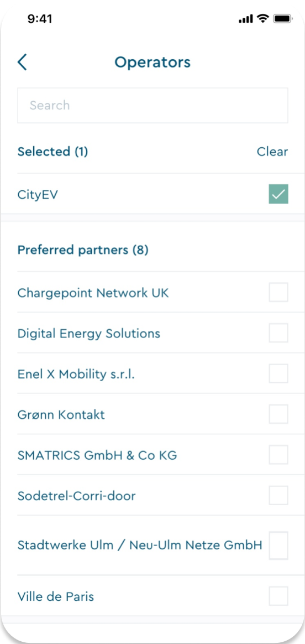Tap the Selected (1) section header
The image size is (305, 644).
click(52, 152)
